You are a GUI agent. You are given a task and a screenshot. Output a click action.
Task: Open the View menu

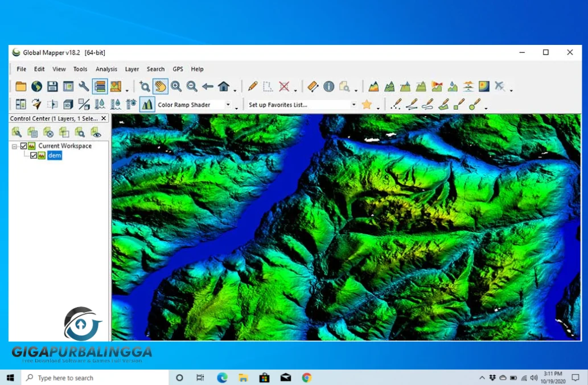pos(59,69)
